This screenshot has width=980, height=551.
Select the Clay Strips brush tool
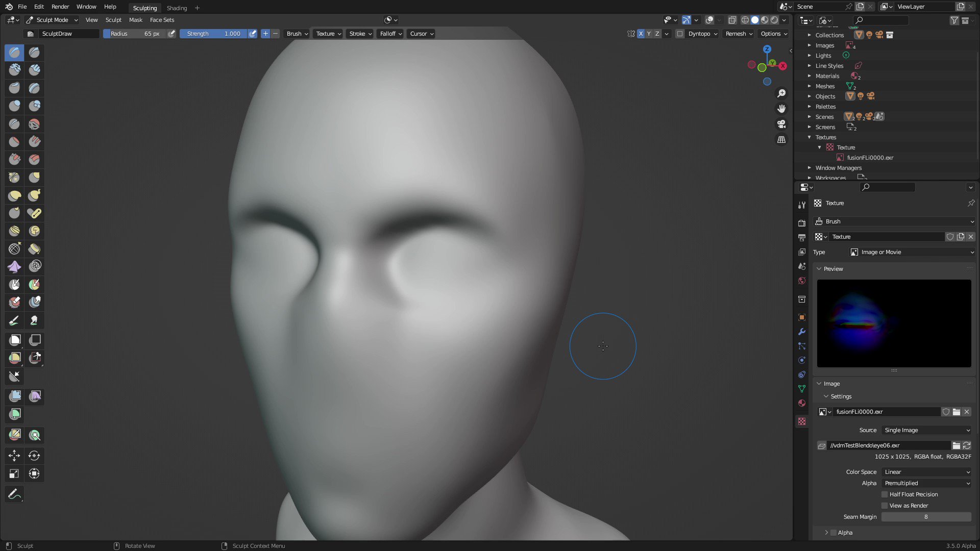point(34,70)
